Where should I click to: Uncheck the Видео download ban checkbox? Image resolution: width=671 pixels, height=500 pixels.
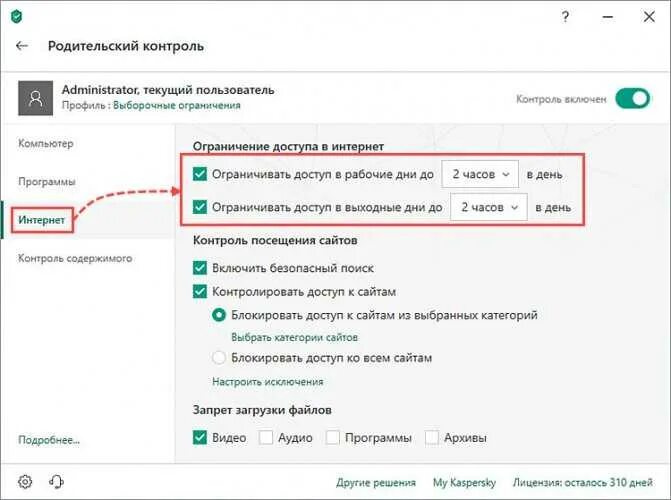[x=200, y=438]
